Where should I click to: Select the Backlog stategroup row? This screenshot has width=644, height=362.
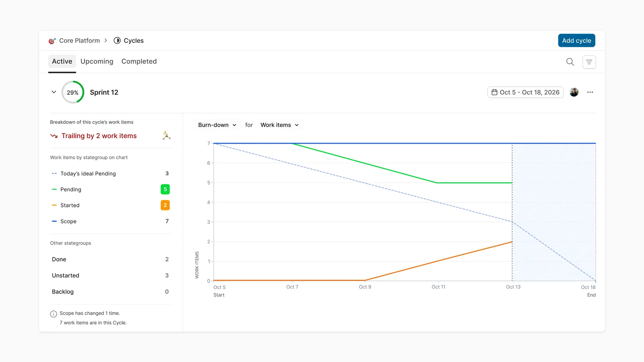[111, 292]
